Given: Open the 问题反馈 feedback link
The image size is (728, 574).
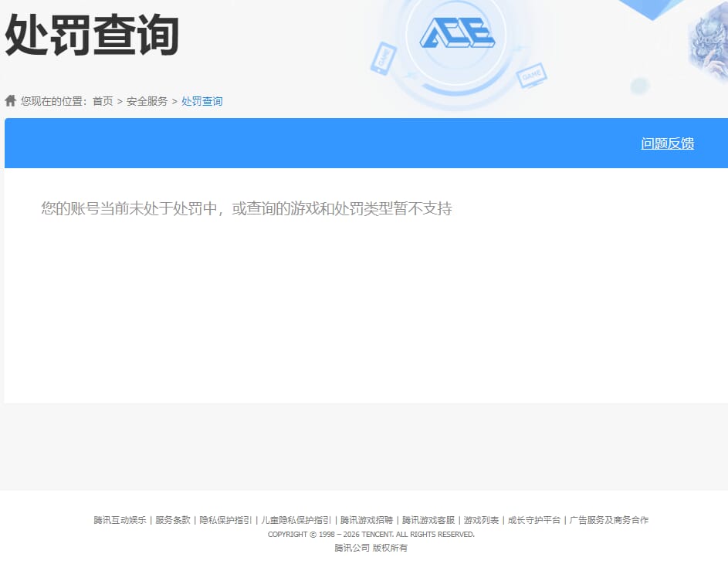Looking at the screenshot, I should coord(667,143).
